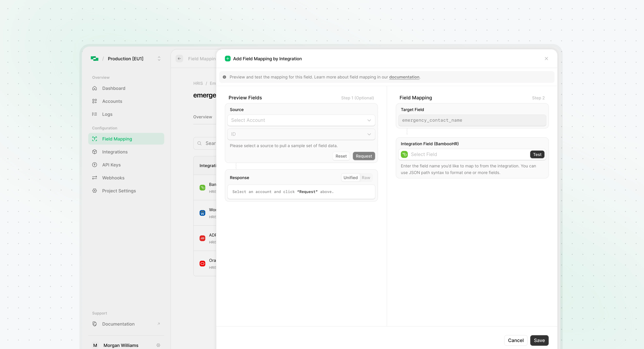Screen dimensions: 644x349
Task: Open Logs via its sidebar icon
Action: (x=95, y=114)
